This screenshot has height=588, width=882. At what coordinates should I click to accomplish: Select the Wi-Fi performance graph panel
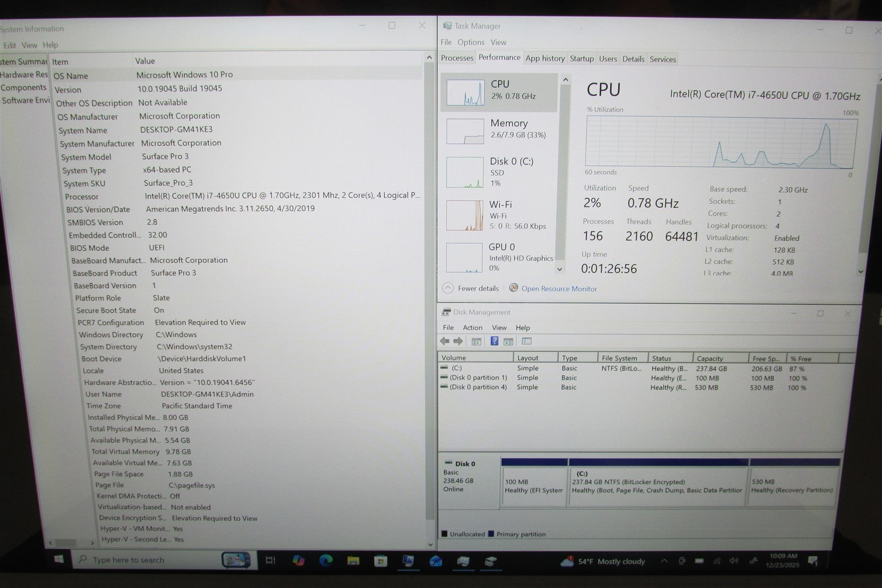point(499,215)
